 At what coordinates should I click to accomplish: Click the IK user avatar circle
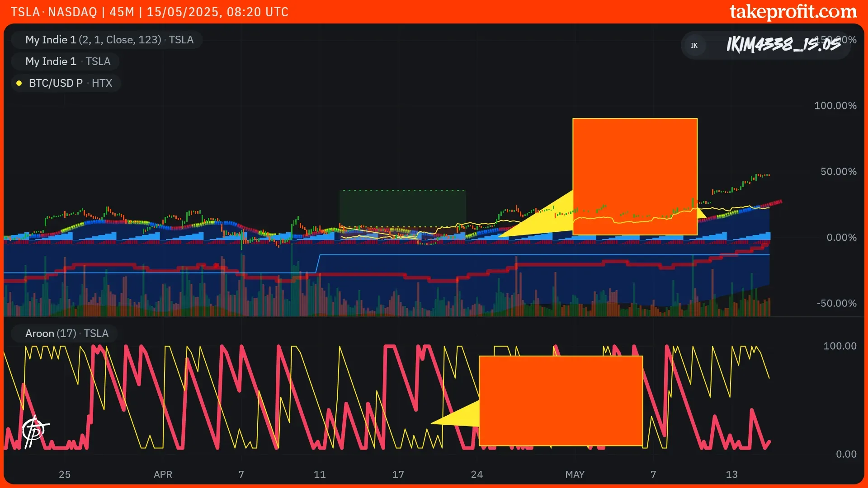coord(694,45)
